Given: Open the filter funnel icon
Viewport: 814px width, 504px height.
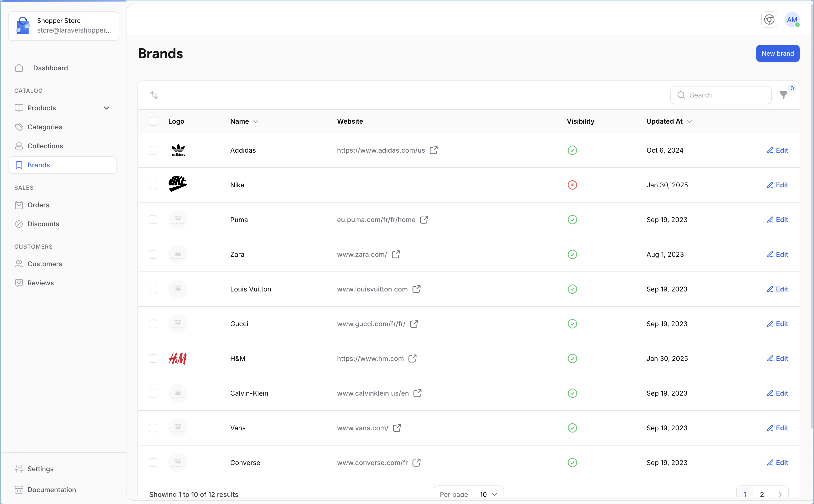Looking at the screenshot, I should (783, 95).
